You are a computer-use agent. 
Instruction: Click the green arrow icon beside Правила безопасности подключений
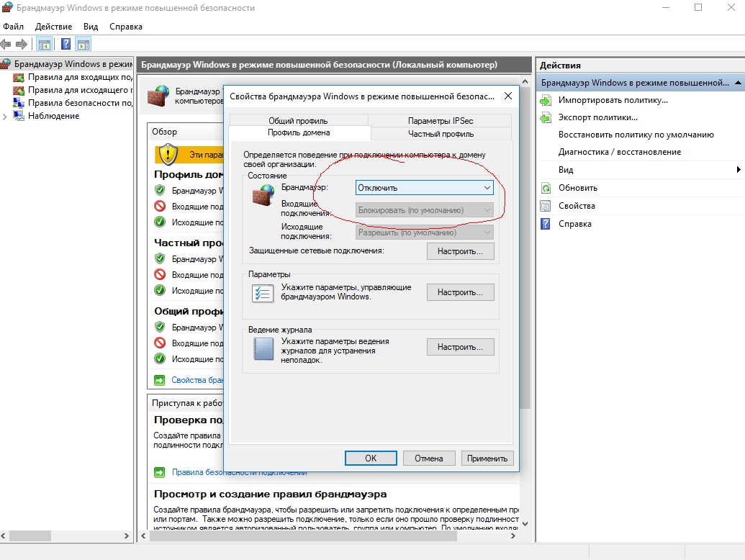pyautogui.click(x=160, y=472)
